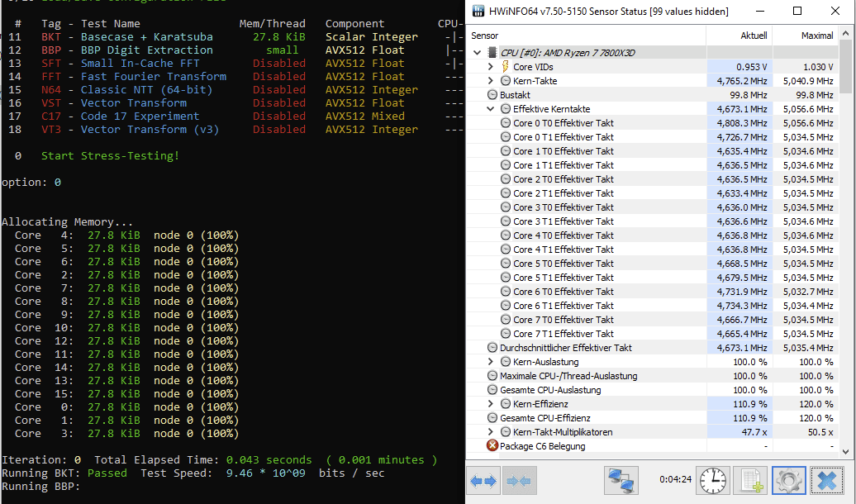Select the Core 1 T0 Effektiver Takt row

[654, 150]
